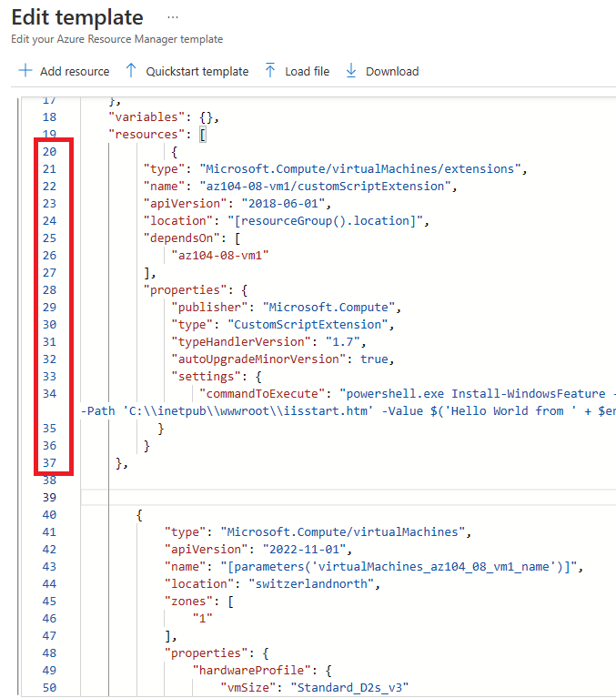Click line 18 "variables" key
This screenshot has height=698, width=616.
pyautogui.click(x=146, y=117)
